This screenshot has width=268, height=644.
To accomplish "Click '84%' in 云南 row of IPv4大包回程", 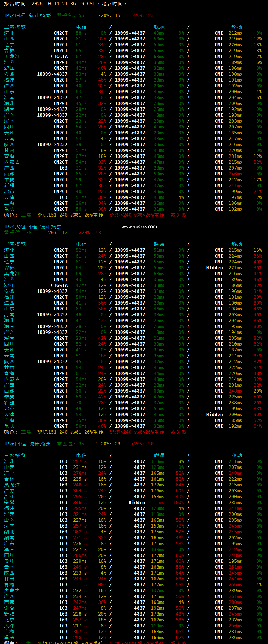I will [x=258, y=356].
